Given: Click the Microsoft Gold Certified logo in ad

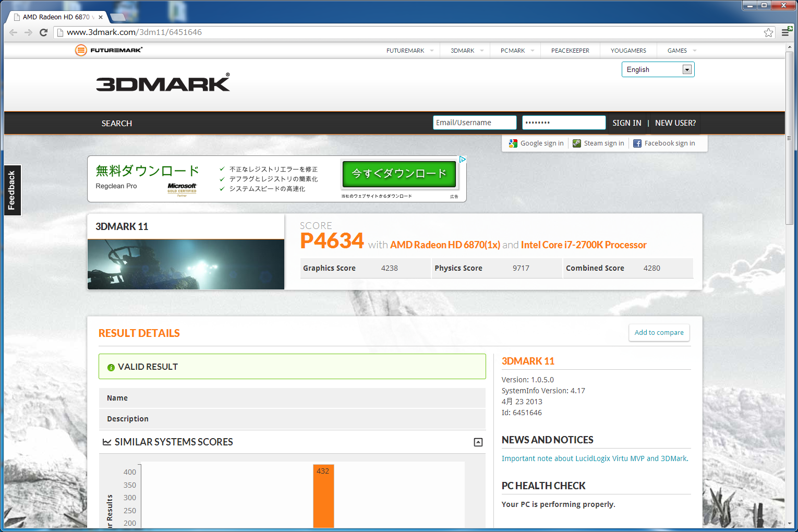Looking at the screenshot, I should pyautogui.click(x=182, y=189).
